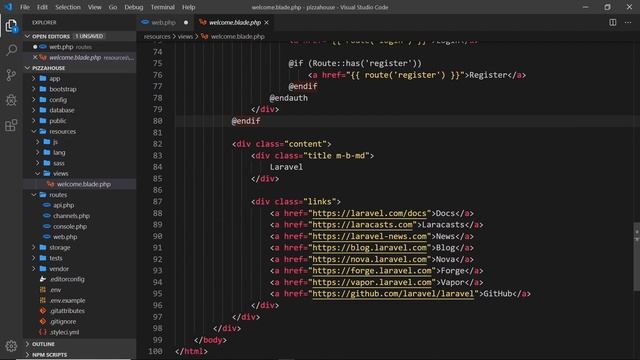Viewport: 640px width, 360px height.
Task: Select welcome.blade.php in the file tree
Action: coord(79,184)
